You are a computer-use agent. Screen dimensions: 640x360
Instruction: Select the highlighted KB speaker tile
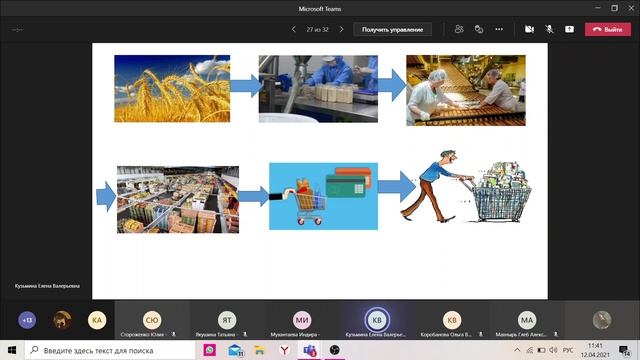(377, 321)
